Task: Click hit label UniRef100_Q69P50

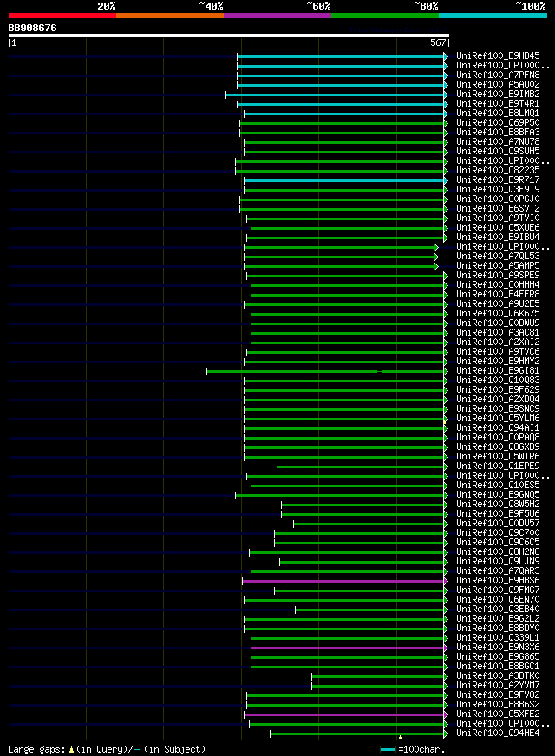Action: (x=498, y=122)
